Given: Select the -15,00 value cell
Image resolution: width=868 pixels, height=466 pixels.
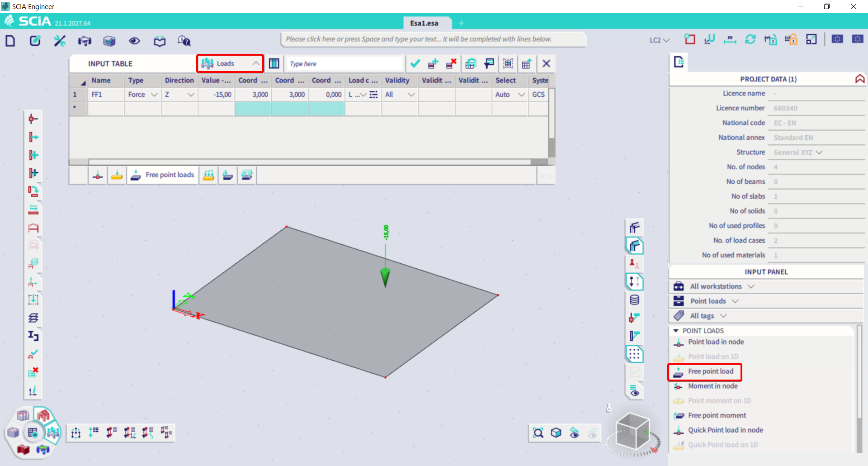Looking at the screenshot, I should (216, 95).
